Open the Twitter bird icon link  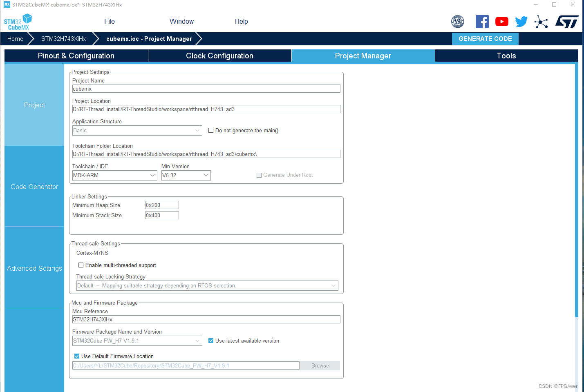[521, 22]
